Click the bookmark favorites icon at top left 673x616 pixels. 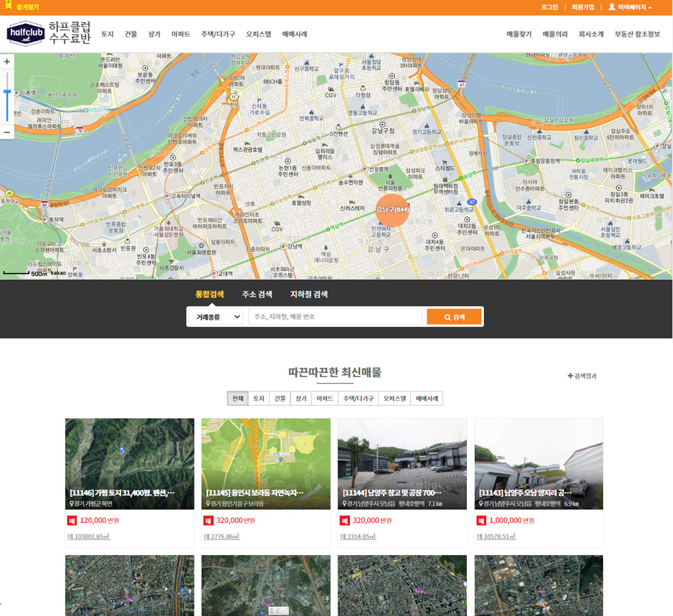point(10,7)
